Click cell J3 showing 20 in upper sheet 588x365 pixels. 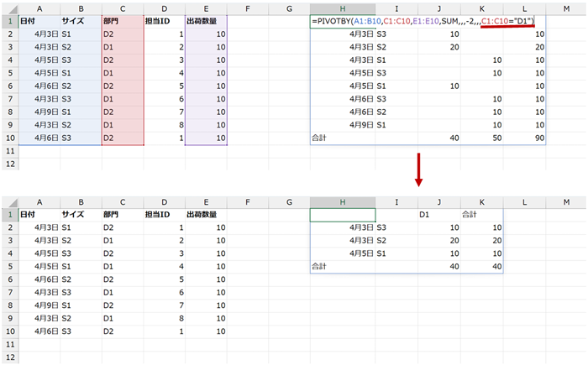click(x=439, y=47)
